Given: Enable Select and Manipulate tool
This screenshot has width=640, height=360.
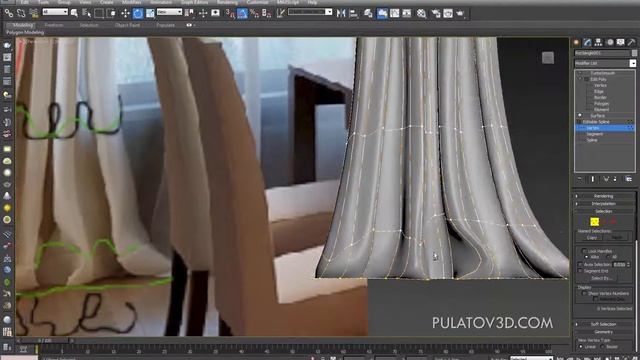Looking at the screenshot, I should [203, 13].
